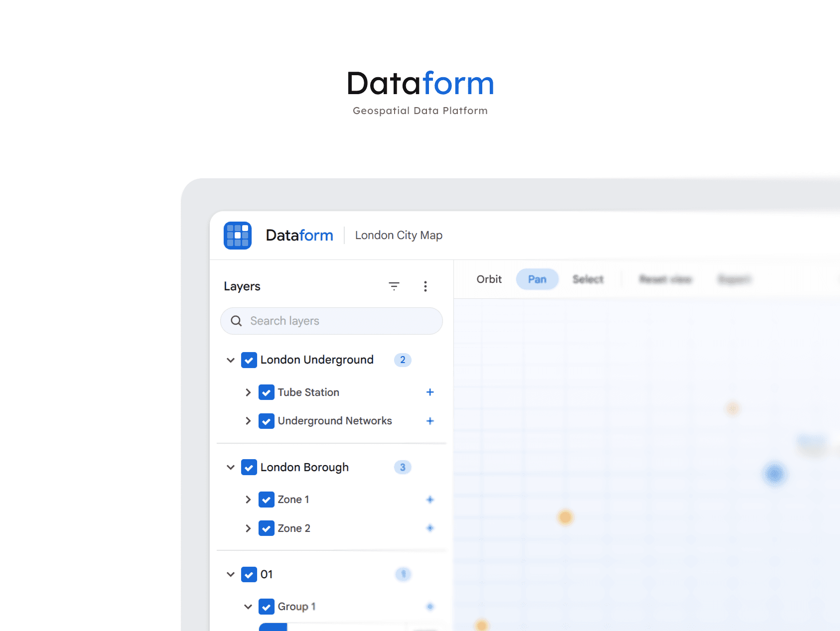This screenshot has height=631, width=840.
Task: Click the magnifier icon in Search layers
Action: [236, 321]
